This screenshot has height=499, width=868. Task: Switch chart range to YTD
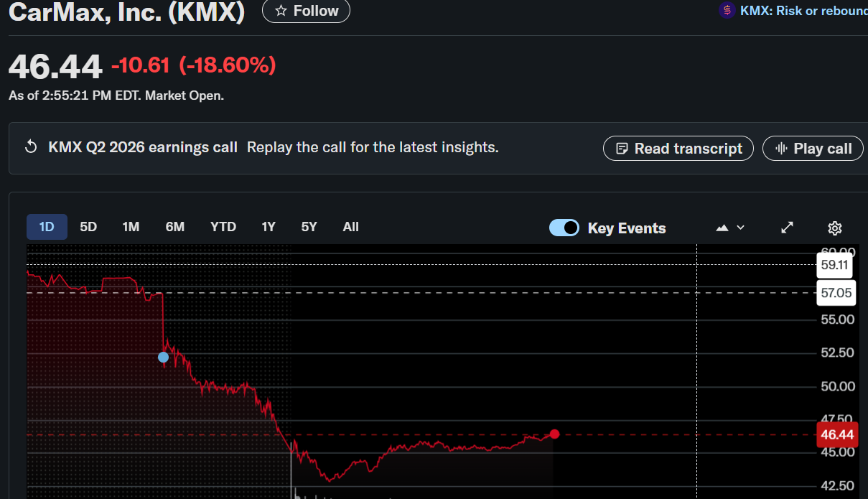[x=223, y=227]
